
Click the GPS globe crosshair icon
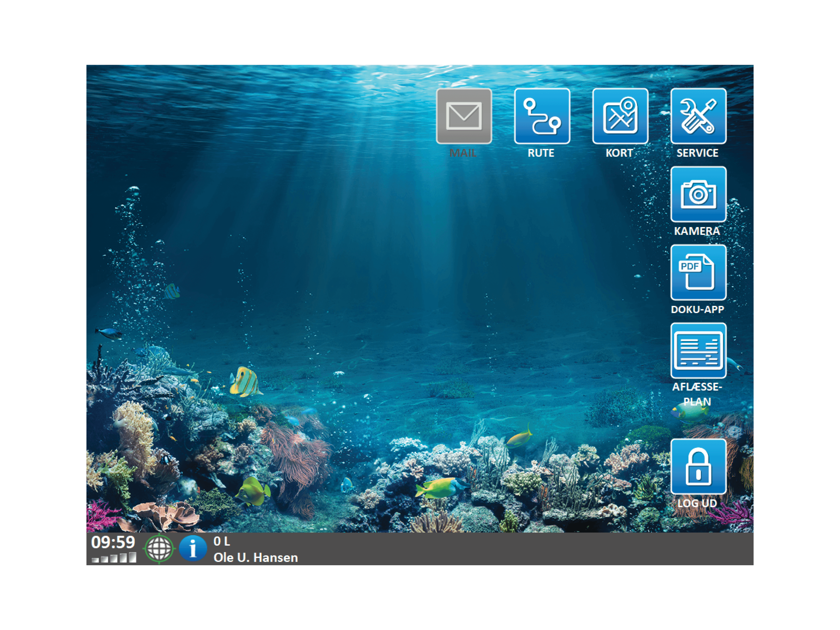[159, 548]
